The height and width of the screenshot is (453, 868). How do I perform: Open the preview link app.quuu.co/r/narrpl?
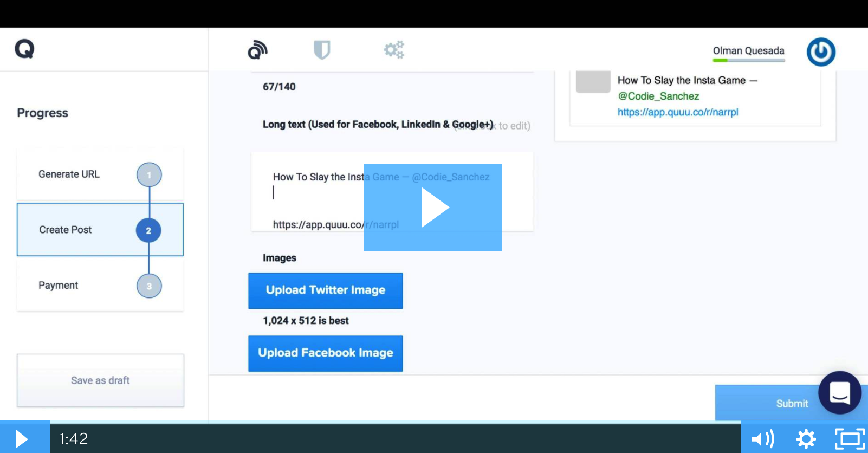coord(678,112)
